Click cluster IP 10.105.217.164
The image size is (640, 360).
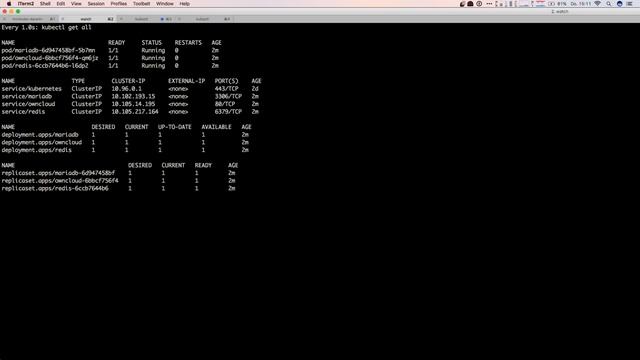(135, 111)
